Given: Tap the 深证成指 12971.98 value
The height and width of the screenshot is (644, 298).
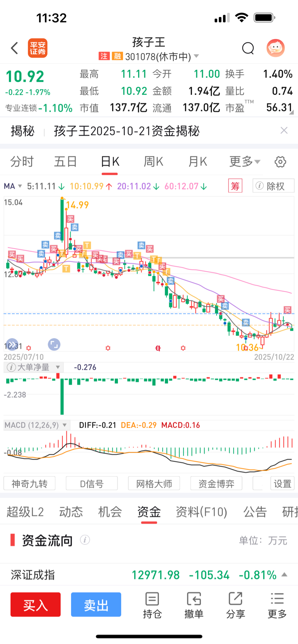Looking at the screenshot, I should (156, 575).
